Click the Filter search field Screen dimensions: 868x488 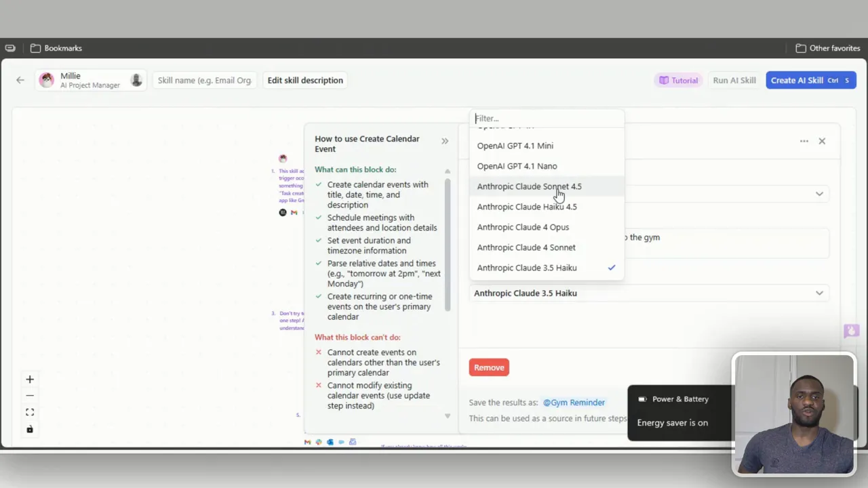pos(547,119)
